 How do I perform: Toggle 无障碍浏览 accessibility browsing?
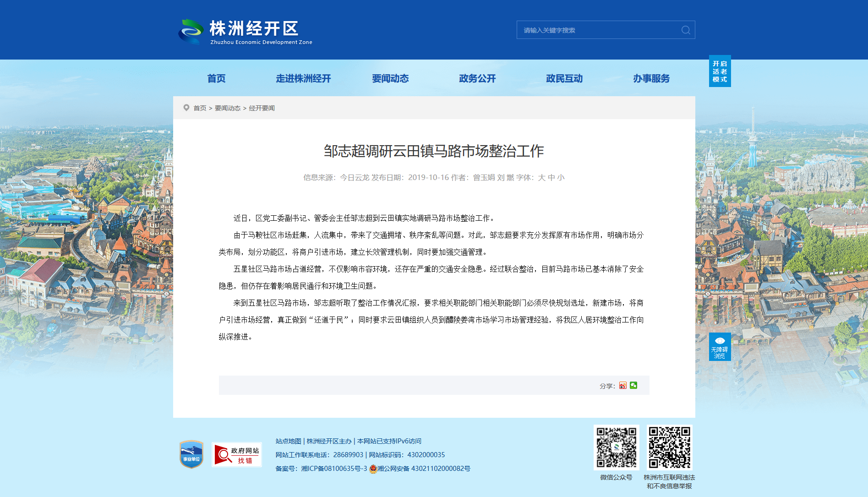(720, 347)
